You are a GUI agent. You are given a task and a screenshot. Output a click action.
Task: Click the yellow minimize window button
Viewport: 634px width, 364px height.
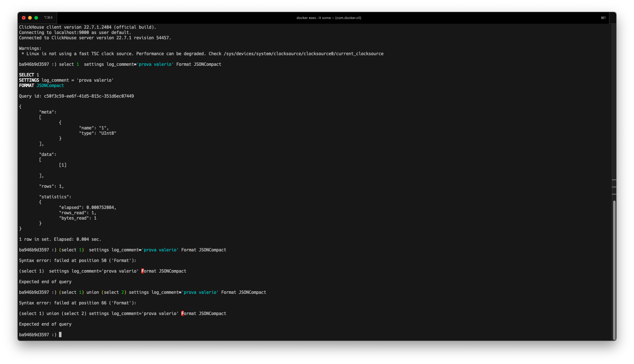coord(30,18)
